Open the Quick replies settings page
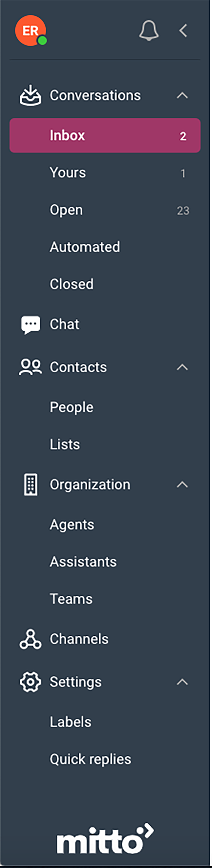 pos(91,759)
